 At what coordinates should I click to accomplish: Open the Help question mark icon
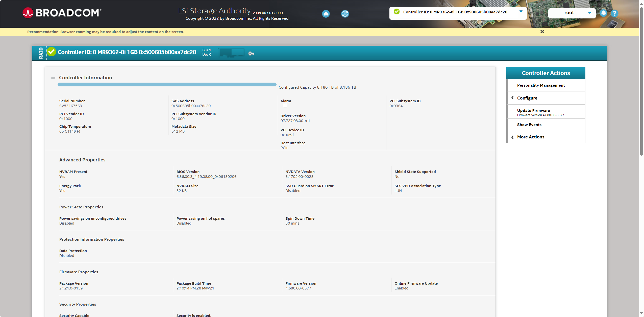click(x=614, y=13)
